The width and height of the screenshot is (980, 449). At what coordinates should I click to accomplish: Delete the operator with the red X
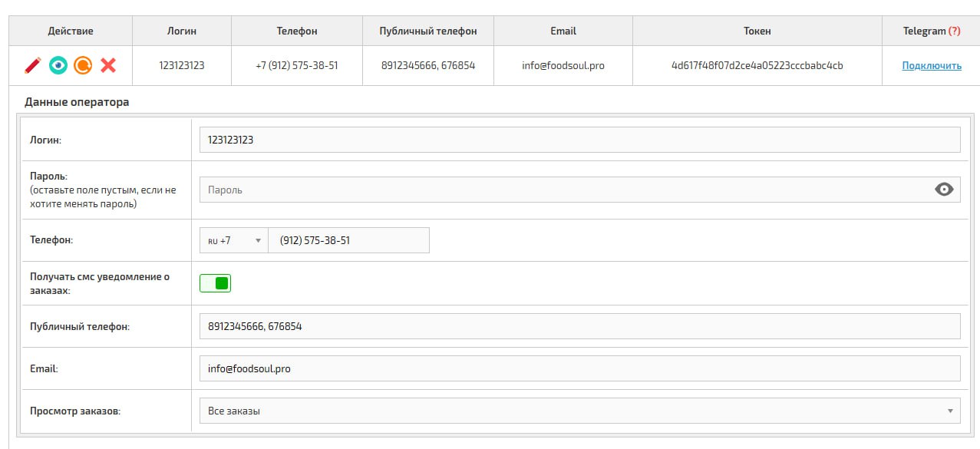pyautogui.click(x=108, y=65)
